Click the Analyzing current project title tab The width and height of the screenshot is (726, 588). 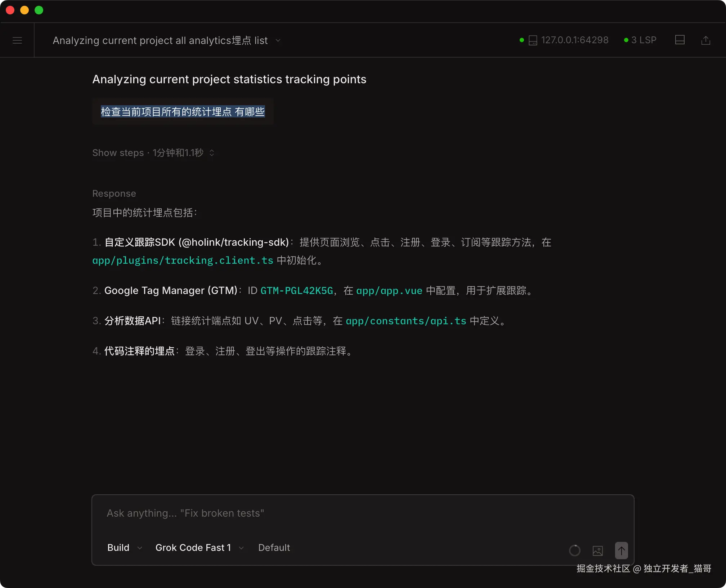[x=160, y=40]
